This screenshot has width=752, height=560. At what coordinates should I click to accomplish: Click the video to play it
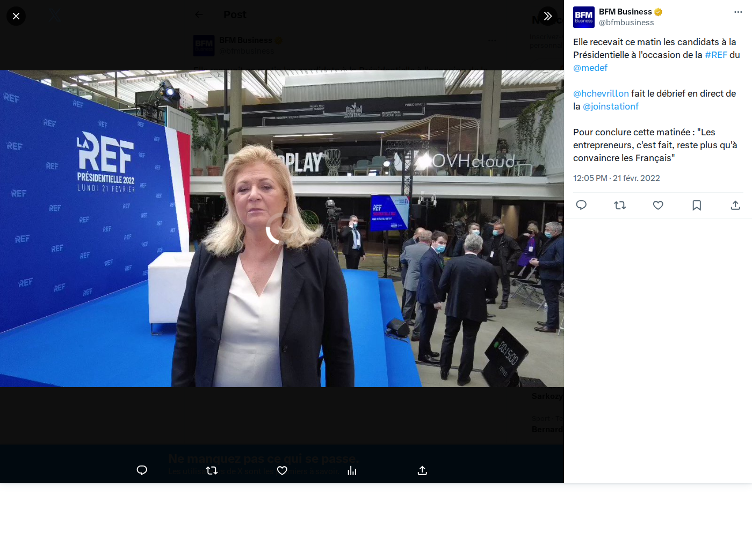[282, 229]
